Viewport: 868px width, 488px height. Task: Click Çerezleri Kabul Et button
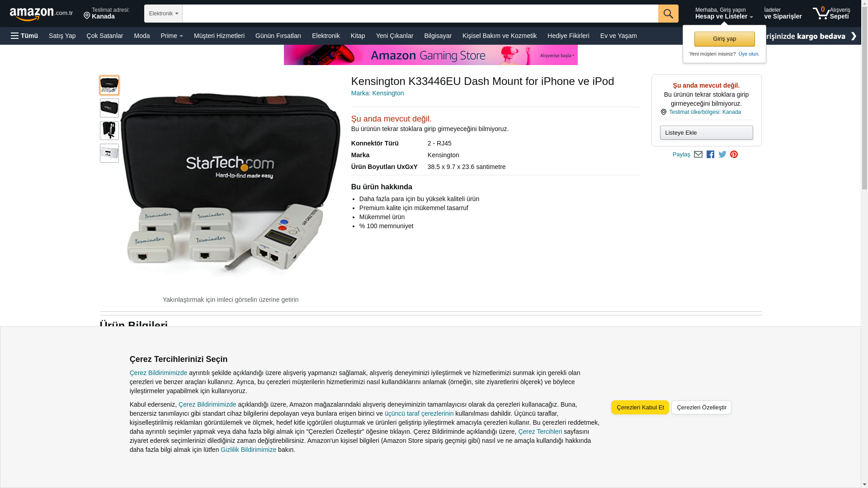[x=640, y=407]
